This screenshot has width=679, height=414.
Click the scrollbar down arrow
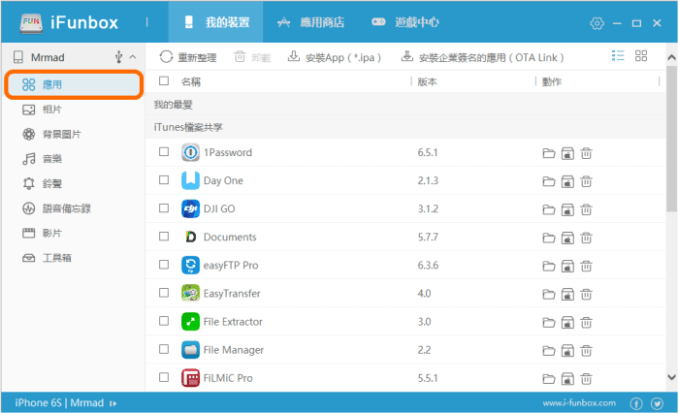[672, 377]
